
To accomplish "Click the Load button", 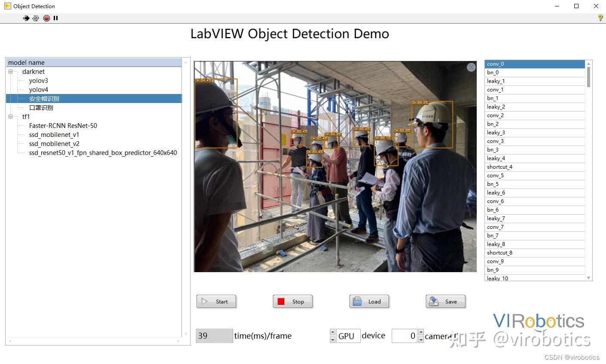I will 368,301.
